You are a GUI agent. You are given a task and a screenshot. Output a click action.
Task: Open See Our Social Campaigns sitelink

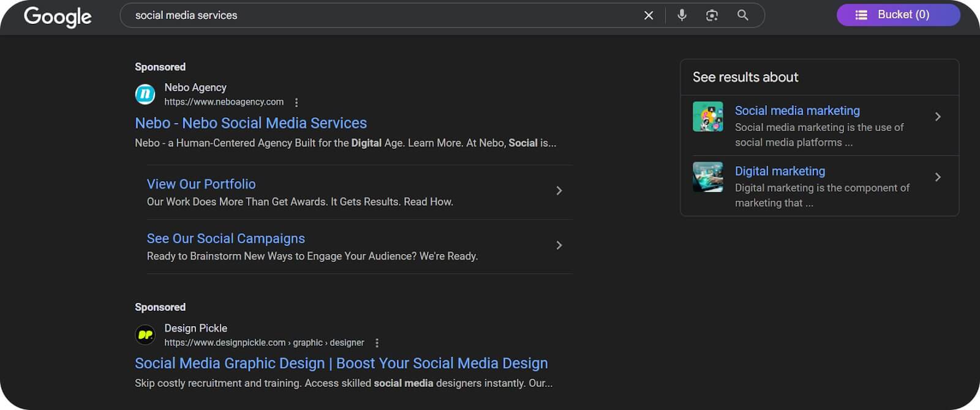225,239
